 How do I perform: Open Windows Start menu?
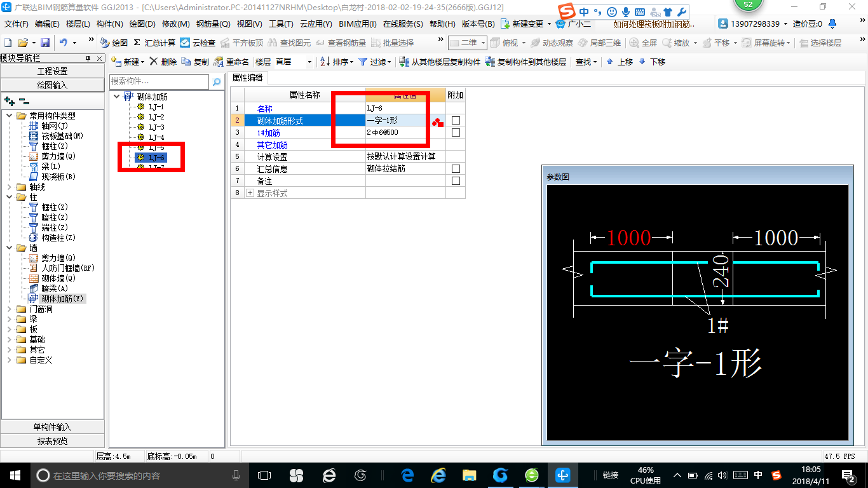pyautogui.click(x=14, y=475)
